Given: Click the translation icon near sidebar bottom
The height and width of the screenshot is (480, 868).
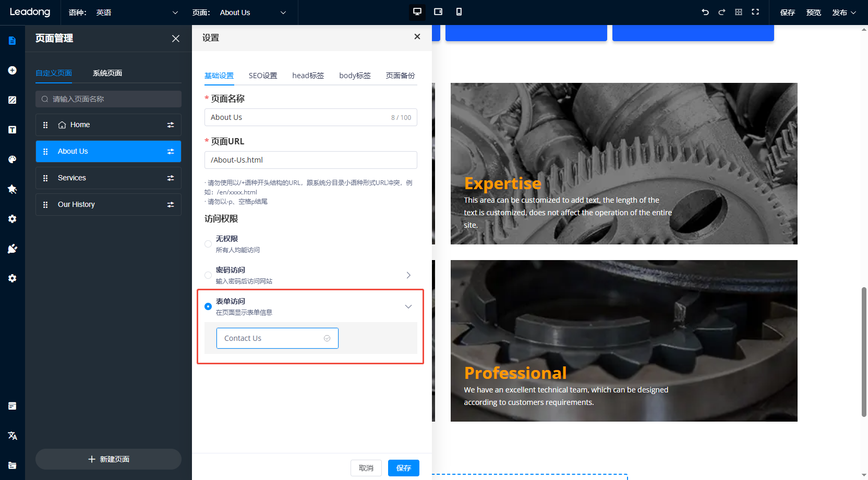Looking at the screenshot, I should (12, 436).
